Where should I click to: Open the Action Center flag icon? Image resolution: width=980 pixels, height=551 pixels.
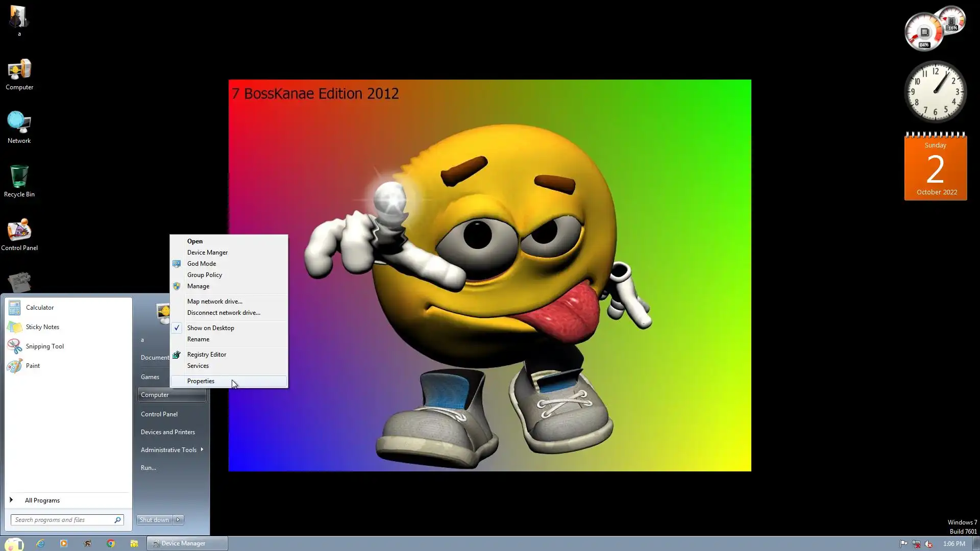click(903, 544)
